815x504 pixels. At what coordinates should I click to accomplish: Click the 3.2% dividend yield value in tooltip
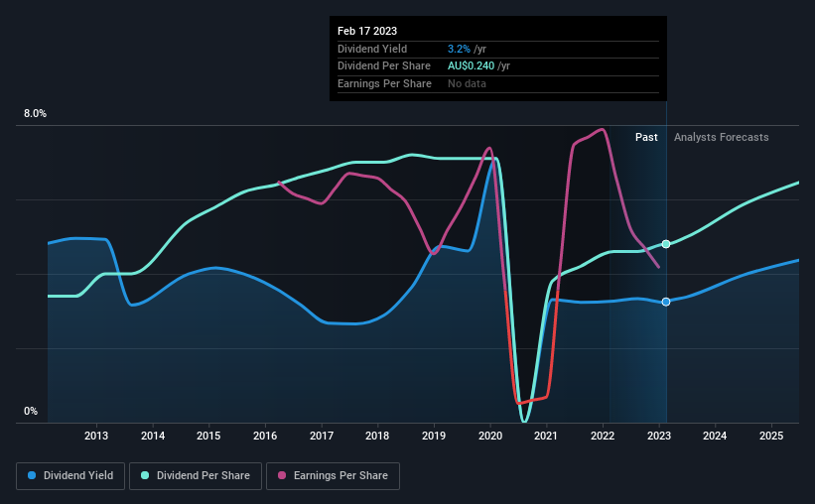click(x=459, y=49)
